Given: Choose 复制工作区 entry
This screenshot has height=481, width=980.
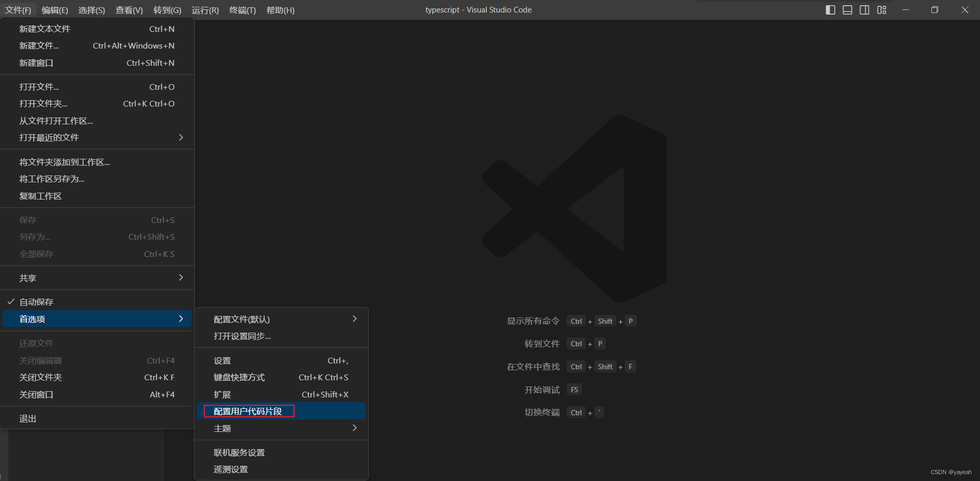Looking at the screenshot, I should pos(97,196).
